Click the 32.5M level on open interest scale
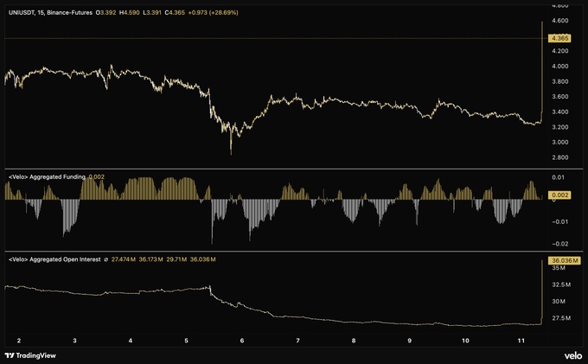This screenshot has height=364, width=588. click(560, 284)
